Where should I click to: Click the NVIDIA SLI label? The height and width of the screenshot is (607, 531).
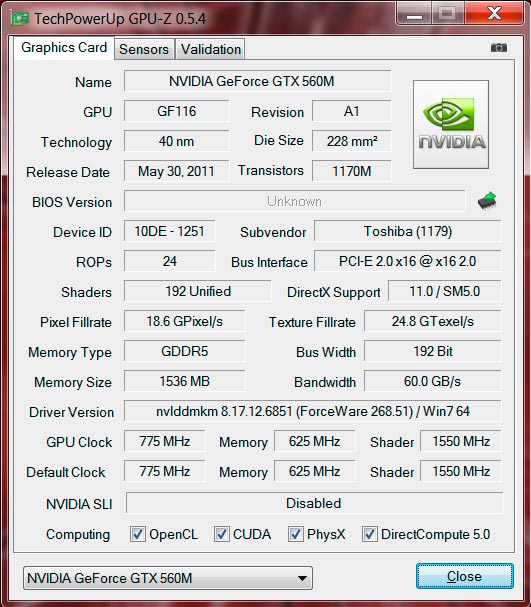[x=79, y=504]
